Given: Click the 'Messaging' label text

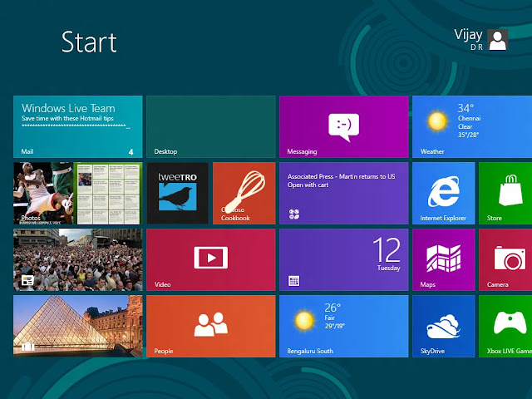Looking at the screenshot, I should pos(302,151).
